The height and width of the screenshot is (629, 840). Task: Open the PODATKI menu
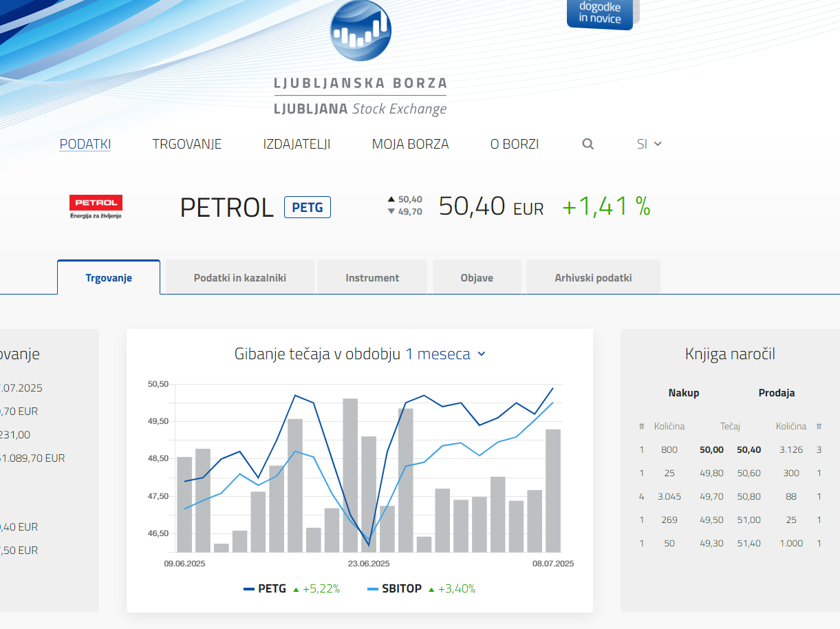click(85, 144)
